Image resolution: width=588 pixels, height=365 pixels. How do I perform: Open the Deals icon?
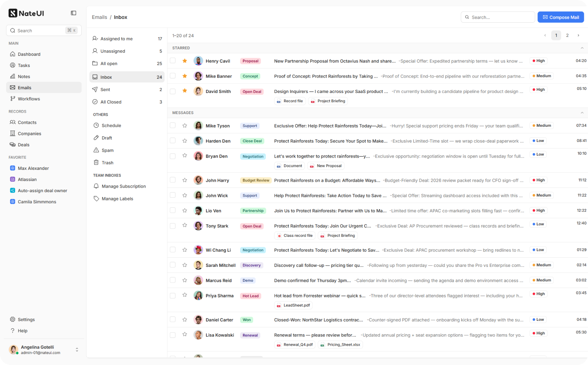[13, 145]
